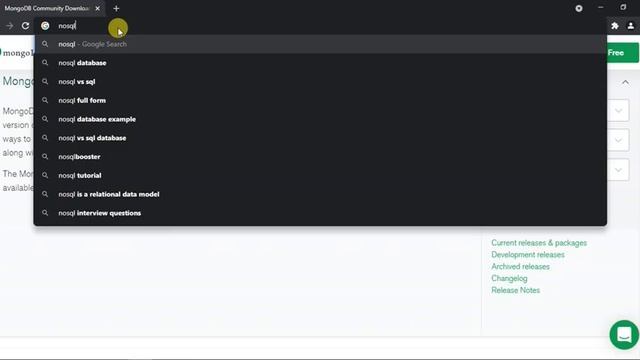Choose the 'nosql tutorial' suggestion
This screenshot has height=360, width=640.
coord(320,176)
